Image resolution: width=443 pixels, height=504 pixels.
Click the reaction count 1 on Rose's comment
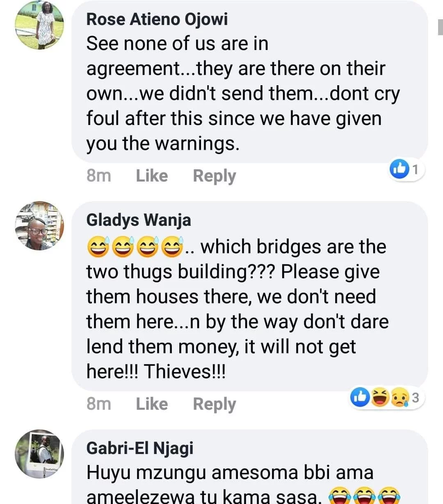pos(415,169)
